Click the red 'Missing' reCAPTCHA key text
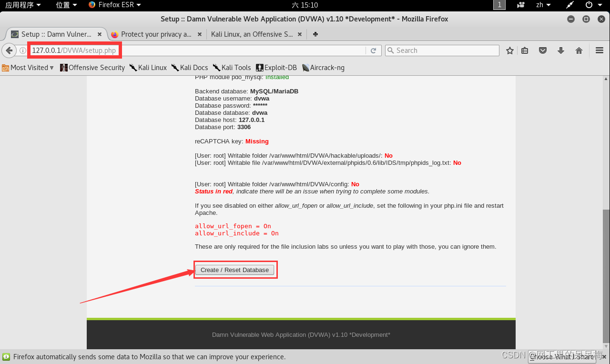This screenshot has width=610, height=364. click(257, 142)
